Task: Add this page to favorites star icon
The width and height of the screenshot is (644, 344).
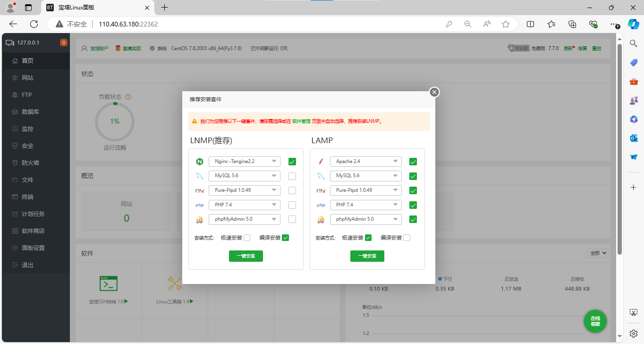Action: tap(506, 24)
